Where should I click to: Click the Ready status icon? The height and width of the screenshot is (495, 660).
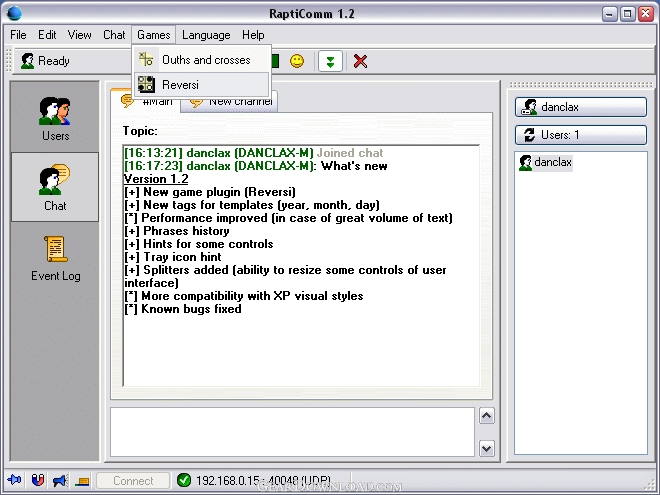point(27,61)
